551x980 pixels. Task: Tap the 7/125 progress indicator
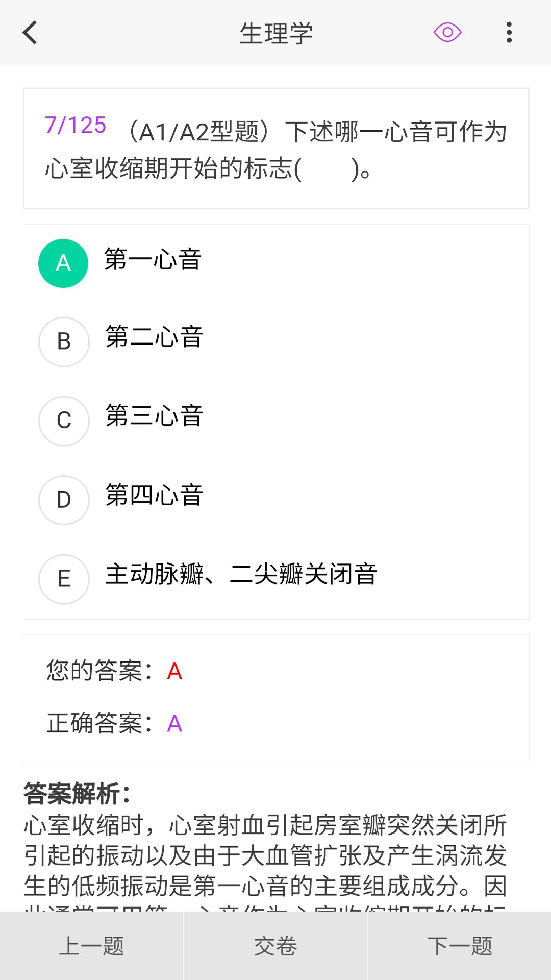[74, 124]
